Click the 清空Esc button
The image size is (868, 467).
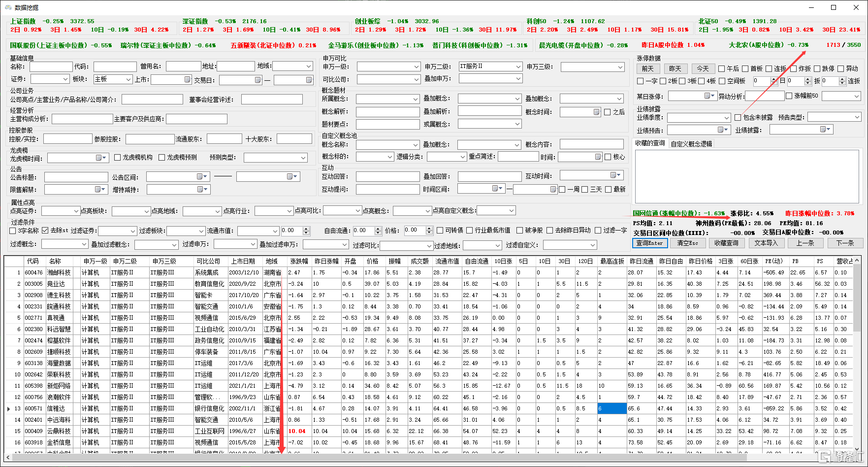687,243
